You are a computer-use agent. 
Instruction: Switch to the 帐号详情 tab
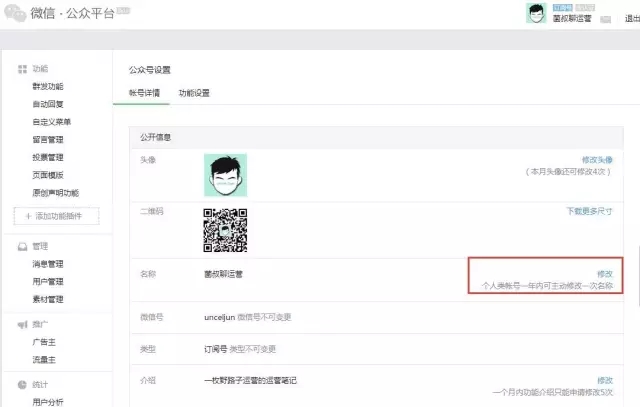tap(144, 93)
